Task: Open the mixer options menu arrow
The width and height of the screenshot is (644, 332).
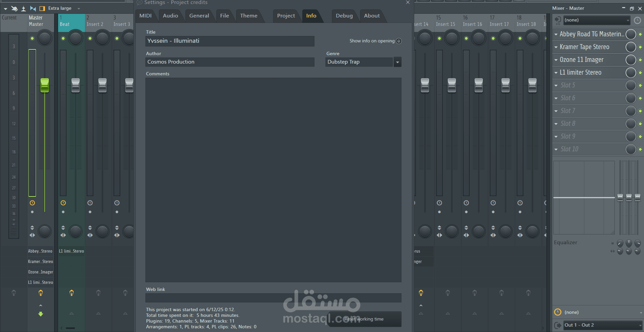Action: 5,8
